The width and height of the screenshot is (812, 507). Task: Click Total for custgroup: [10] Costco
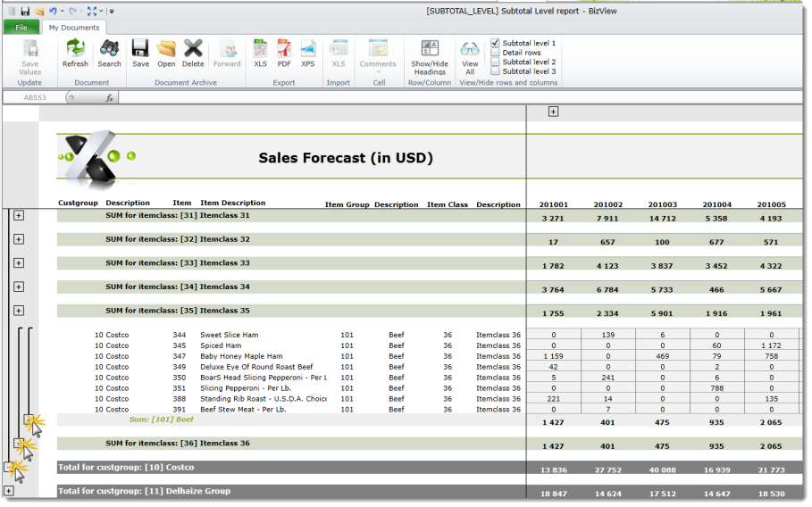(x=126, y=467)
